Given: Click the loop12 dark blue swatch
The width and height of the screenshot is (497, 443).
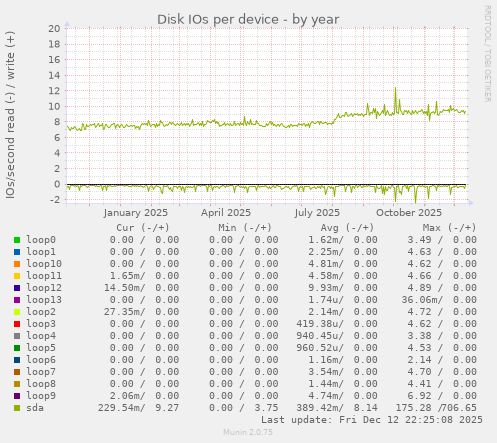Looking at the screenshot, I should point(17,288).
